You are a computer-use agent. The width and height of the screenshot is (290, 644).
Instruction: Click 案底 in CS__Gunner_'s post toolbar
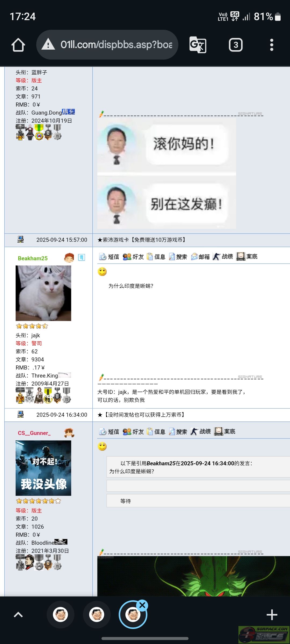click(x=225, y=431)
